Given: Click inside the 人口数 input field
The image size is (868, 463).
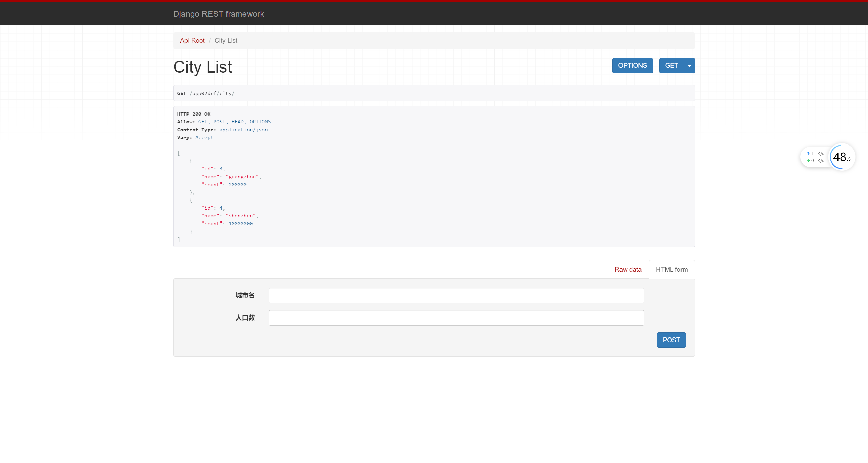Looking at the screenshot, I should 456,318.
